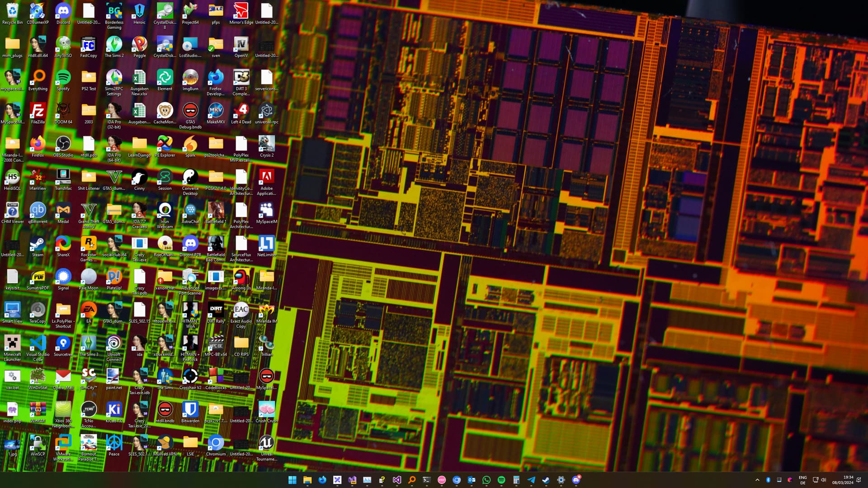868x488 pixels.
Task: Click the Chromium desktop shortcut
Action: 216,446
